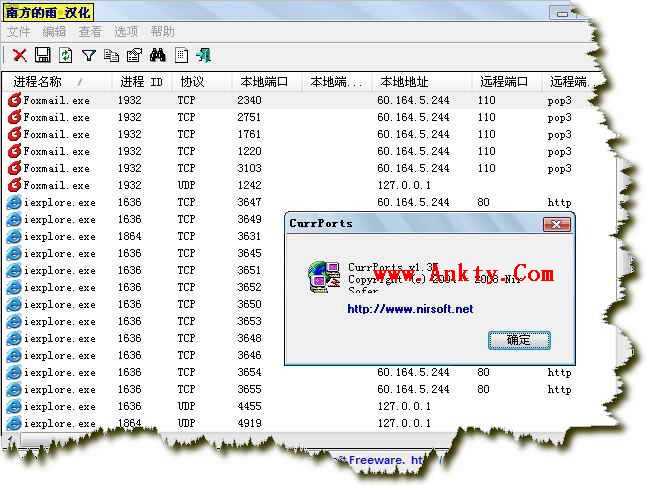Select iexplore.exe row with port 3646

[x=144, y=355]
